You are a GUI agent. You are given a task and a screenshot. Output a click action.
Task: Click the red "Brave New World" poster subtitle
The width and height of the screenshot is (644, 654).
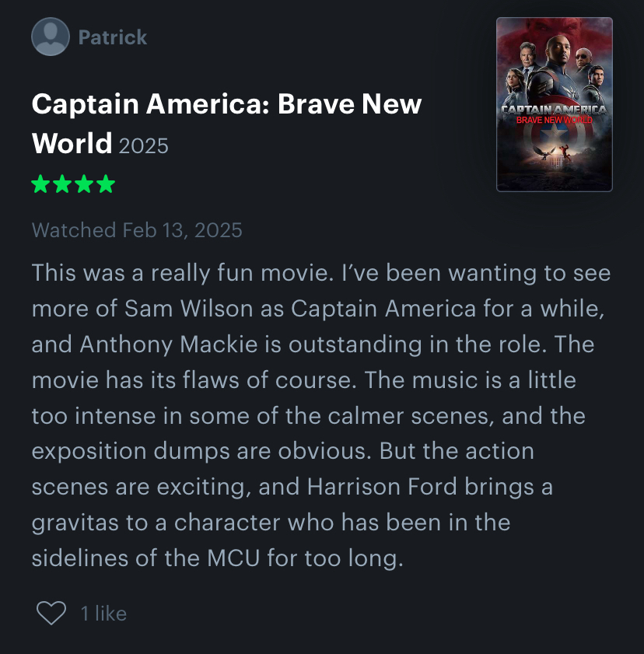[x=555, y=121]
